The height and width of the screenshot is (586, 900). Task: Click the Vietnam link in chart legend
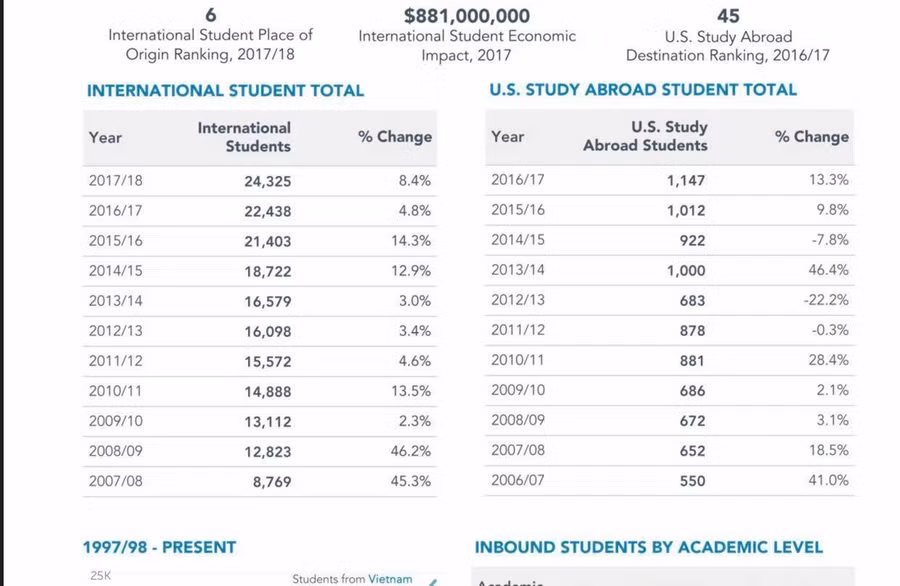390,578
